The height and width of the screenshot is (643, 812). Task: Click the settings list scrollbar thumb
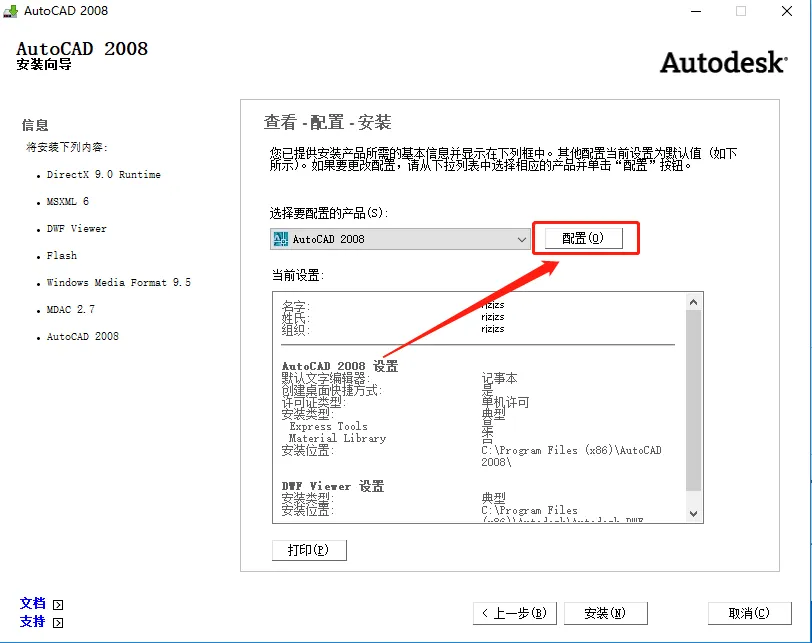coord(693,400)
